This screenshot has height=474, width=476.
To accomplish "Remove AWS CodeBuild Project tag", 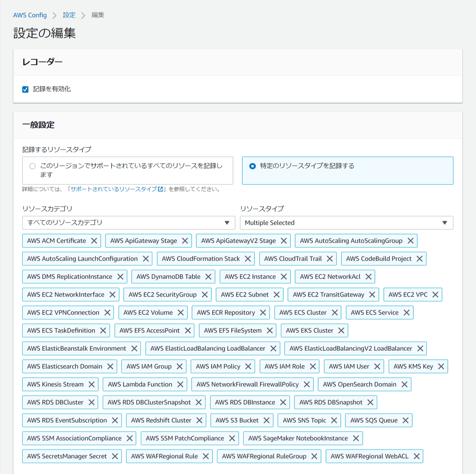I will pos(419,259).
